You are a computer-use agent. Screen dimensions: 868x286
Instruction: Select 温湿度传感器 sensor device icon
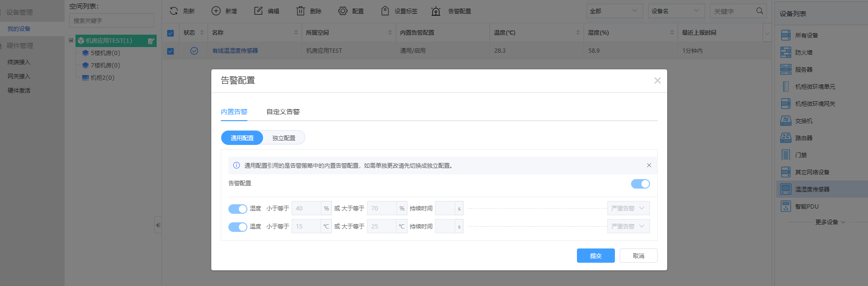point(786,189)
